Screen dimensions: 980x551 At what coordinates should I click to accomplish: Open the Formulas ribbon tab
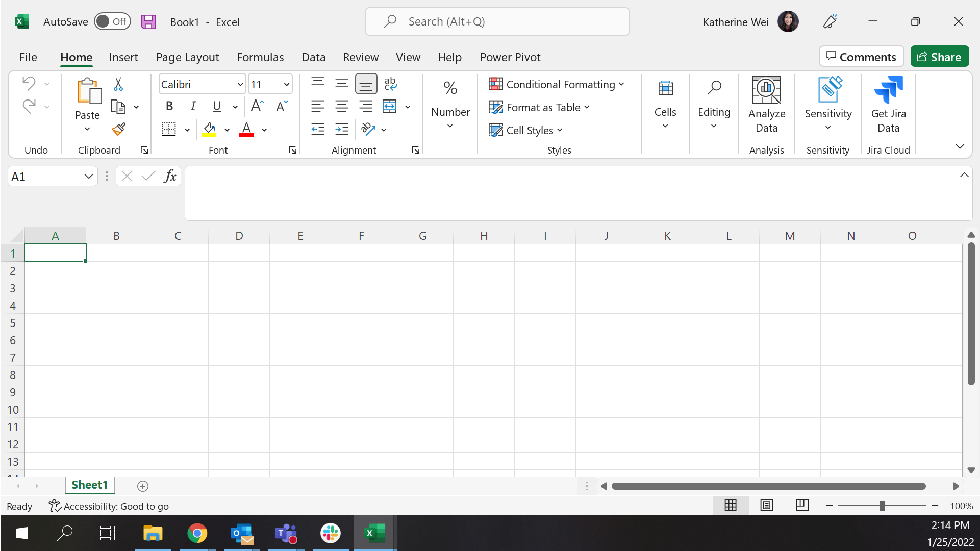[x=260, y=57]
